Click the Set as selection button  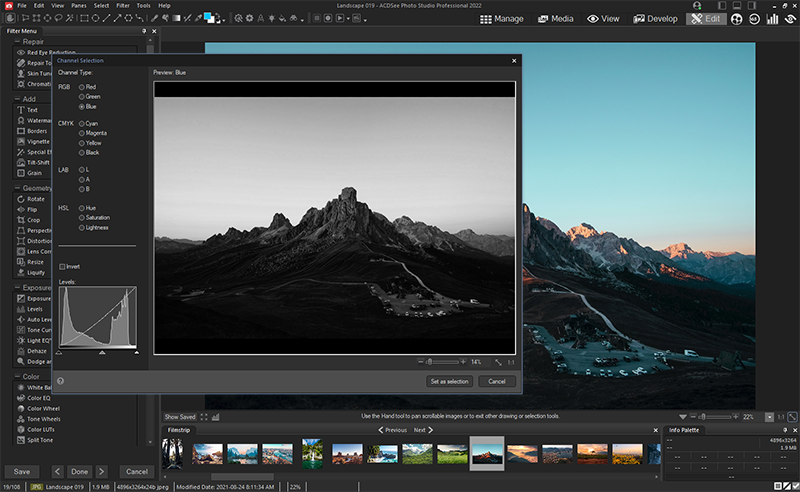point(448,381)
